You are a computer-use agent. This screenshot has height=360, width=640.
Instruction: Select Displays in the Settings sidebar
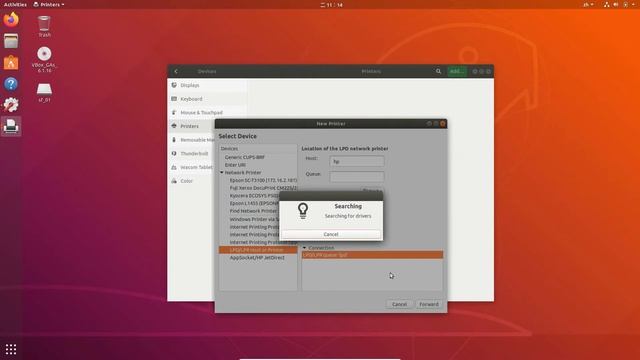click(207, 85)
